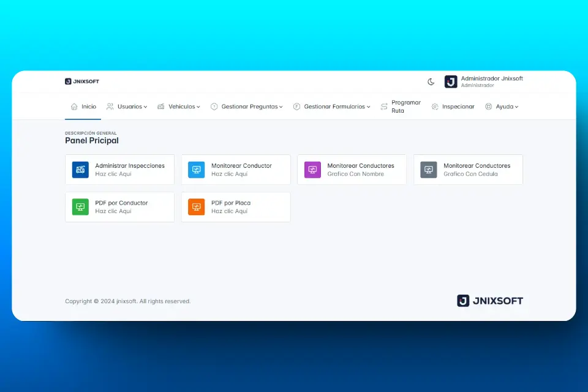The height and width of the screenshot is (392, 588).
Task: Open the Gestionar Formularios dropdown
Action: [x=331, y=106]
